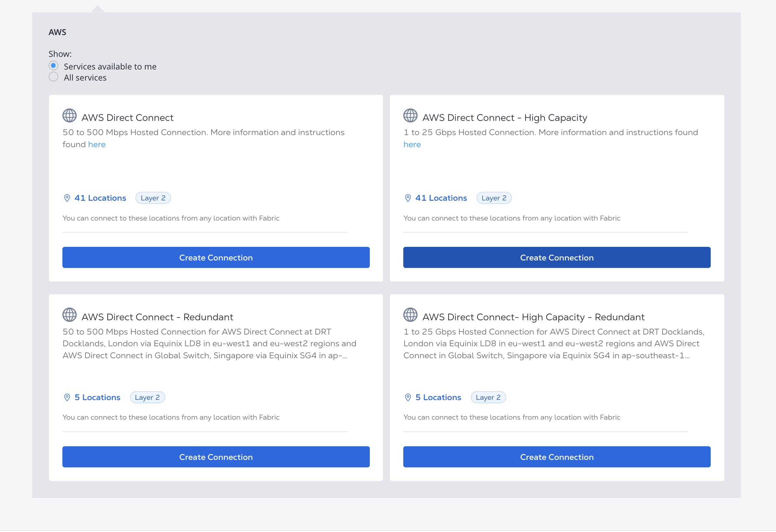Open 5 Locations in High Capacity - Redundant card
Screen dimensions: 776x532
[x=438, y=398]
